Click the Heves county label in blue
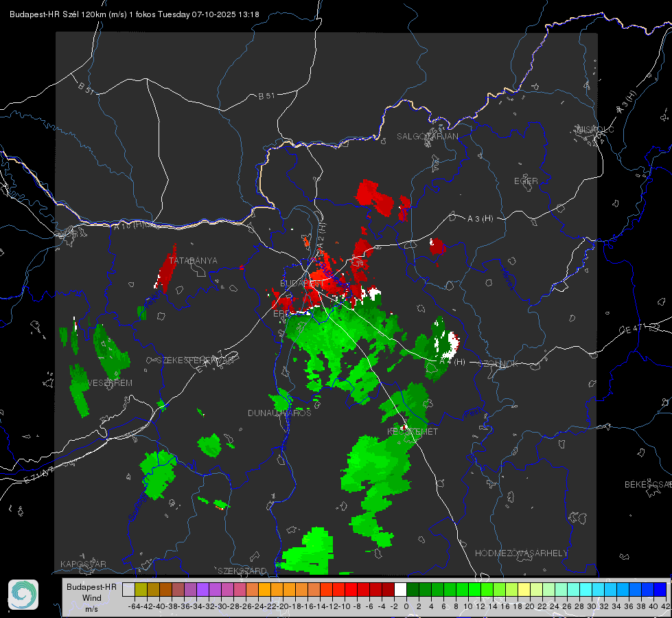The width and height of the screenshot is (672, 618). coord(507,279)
